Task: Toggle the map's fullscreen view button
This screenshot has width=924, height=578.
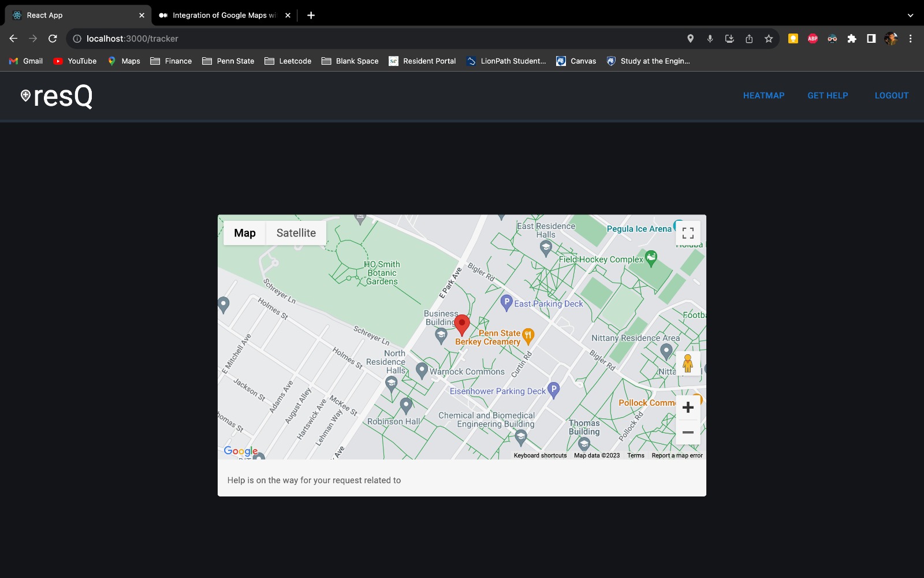Action: click(x=688, y=233)
